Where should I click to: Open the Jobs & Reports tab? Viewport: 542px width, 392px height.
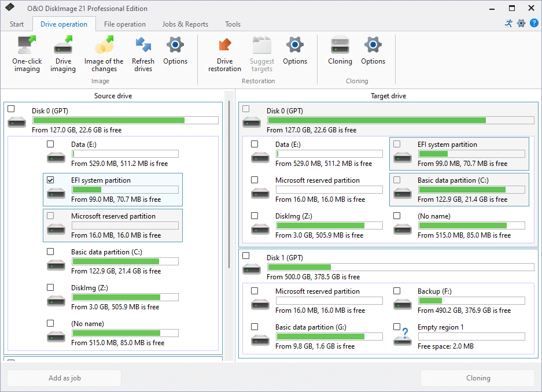pos(185,24)
